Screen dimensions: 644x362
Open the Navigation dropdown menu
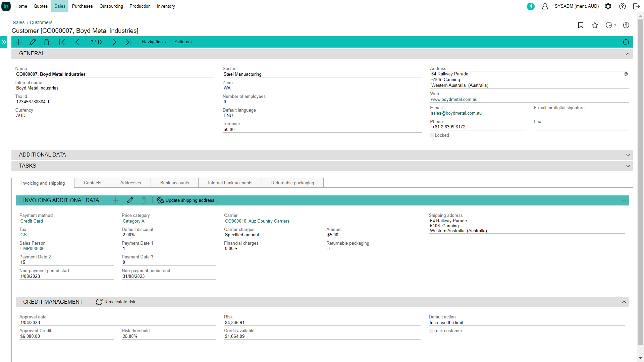pos(154,42)
